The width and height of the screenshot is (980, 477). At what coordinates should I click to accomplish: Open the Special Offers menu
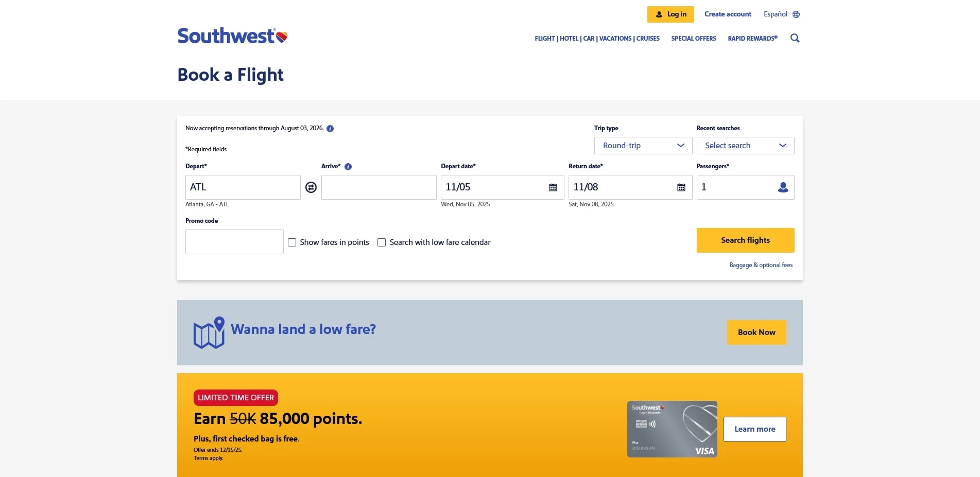click(693, 39)
